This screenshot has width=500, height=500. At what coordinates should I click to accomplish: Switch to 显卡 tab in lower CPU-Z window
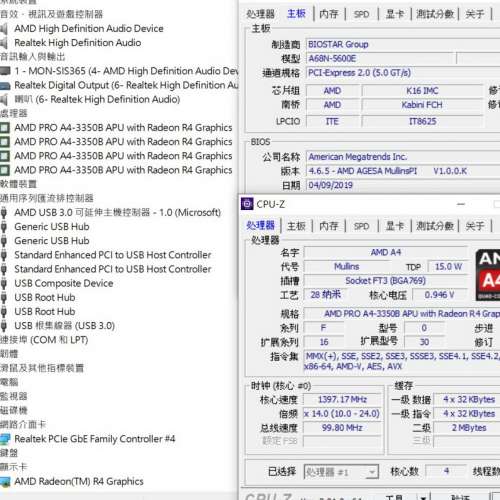(395, 226)
